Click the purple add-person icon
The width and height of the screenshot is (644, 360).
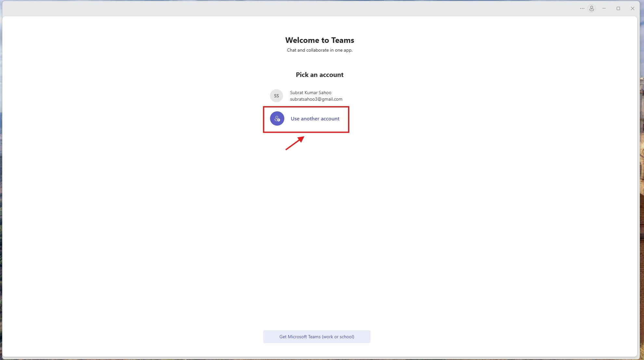pyautogui.click(x=277, y=118)
